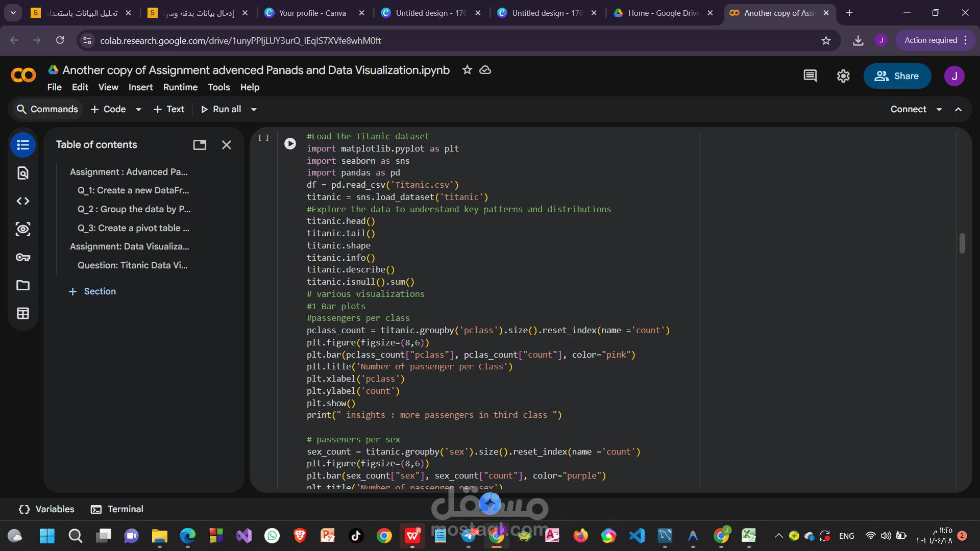Open the Table of contents sidebar icon
Viewport: 980px width, 551px height.
pos(23,145)
